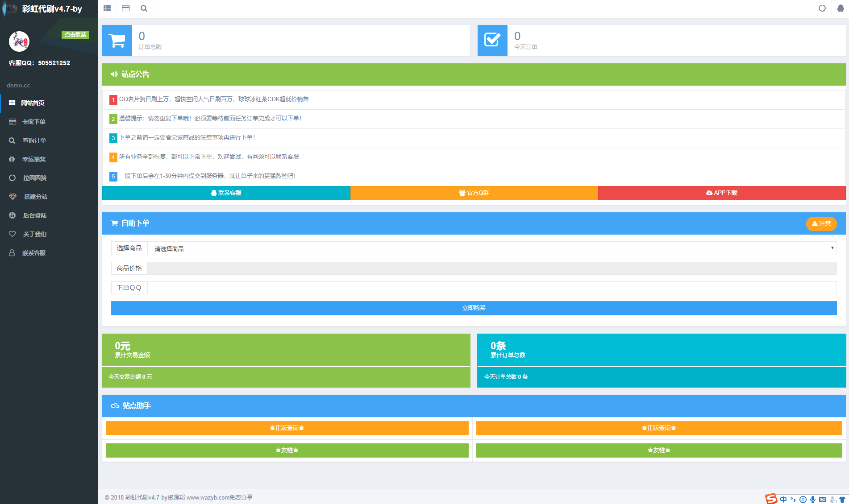
Task: Open 幸运抽奖 in the sidebar
Action: [49, 159]
